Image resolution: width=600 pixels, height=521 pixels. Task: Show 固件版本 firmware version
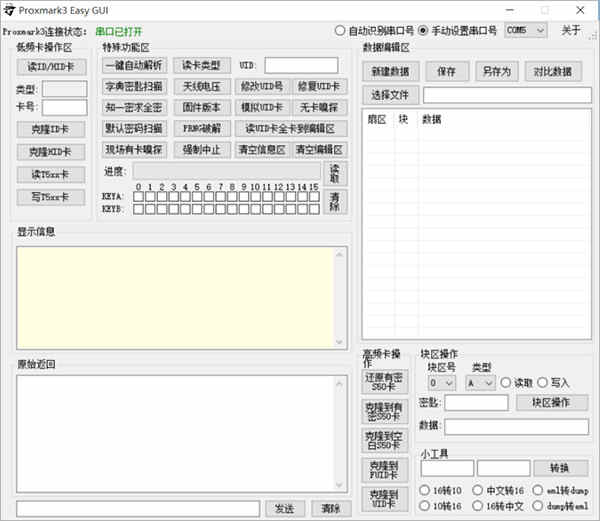click(x=202, y=107)
